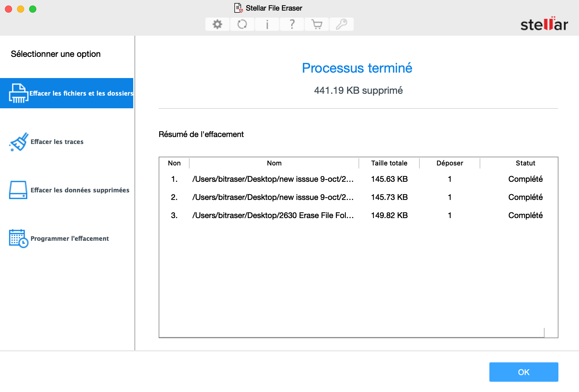This screenshot has width=579, height=392.
Task: Click the calendar clock scheduling icon
Action: [x=18, y=238]
